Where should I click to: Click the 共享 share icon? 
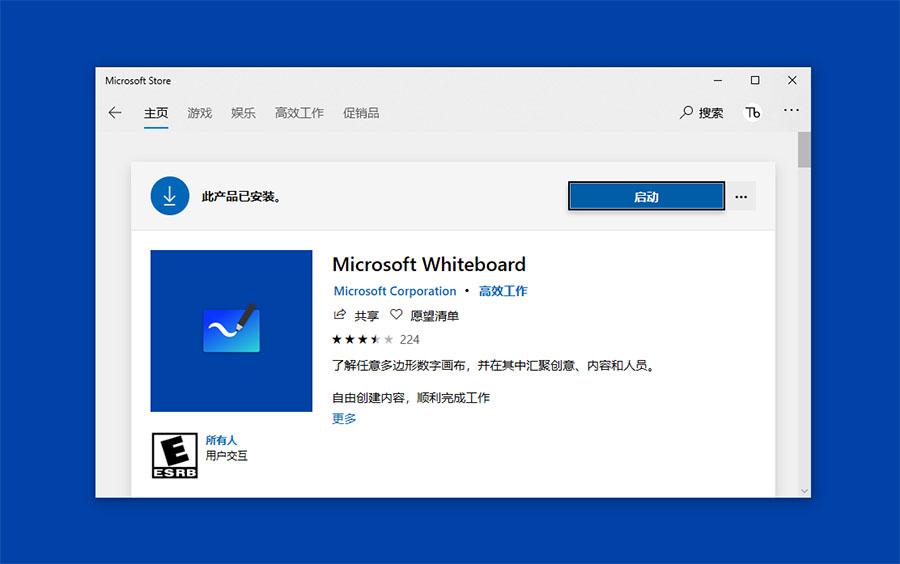click(x=340, y=314)
